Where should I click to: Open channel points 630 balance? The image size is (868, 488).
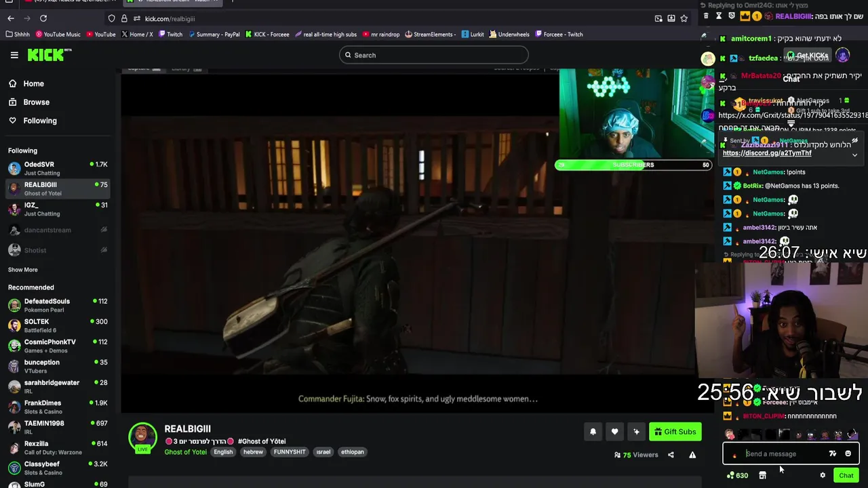click(737, 476)
